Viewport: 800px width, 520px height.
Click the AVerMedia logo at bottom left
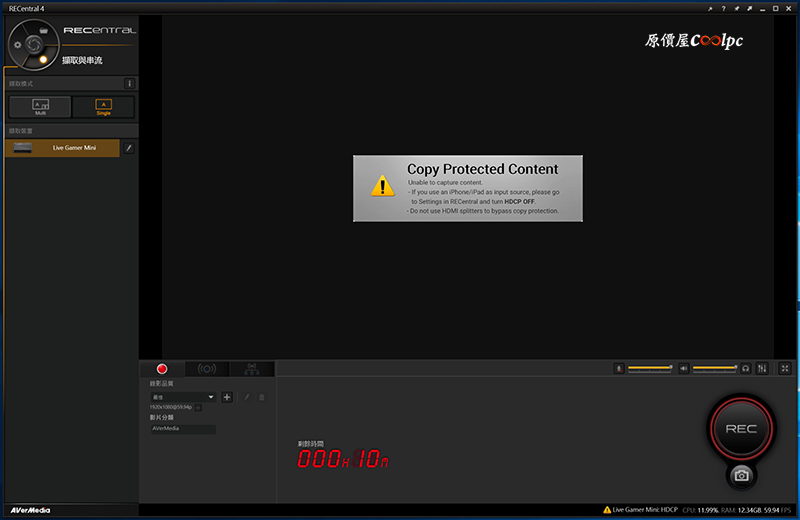pyautogui.click(x=30, y=510)
